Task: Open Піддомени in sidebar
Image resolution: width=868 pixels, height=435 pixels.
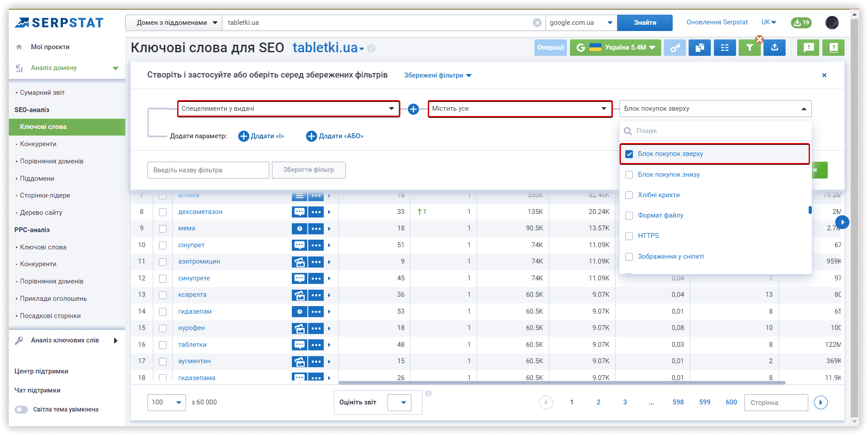Action: tap(37, 179)
